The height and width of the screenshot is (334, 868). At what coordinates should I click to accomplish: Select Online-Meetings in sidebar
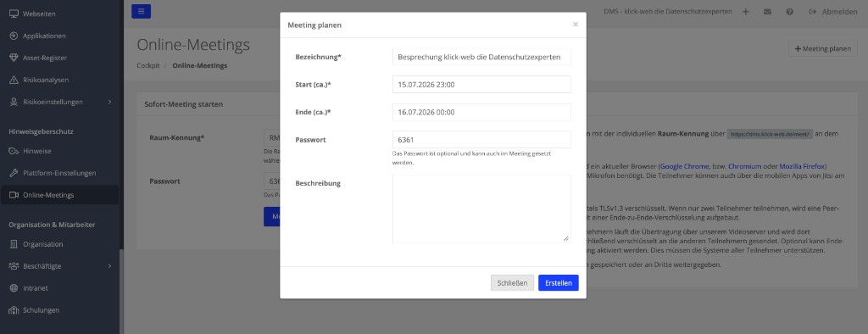(59, 195)
